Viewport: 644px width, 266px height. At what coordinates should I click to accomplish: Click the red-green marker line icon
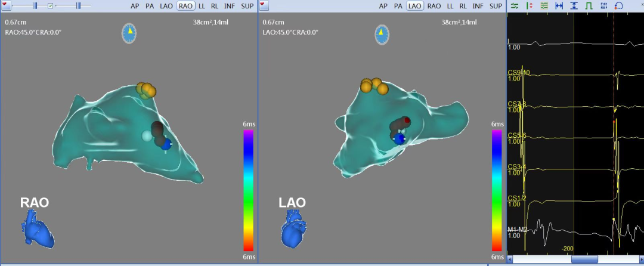(529, 5)
